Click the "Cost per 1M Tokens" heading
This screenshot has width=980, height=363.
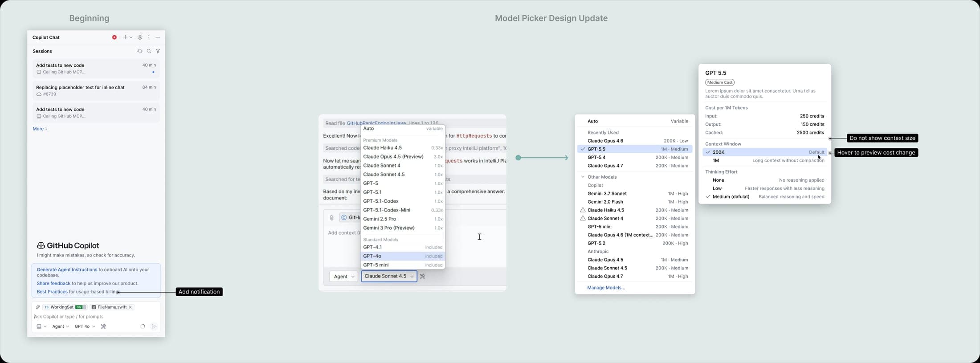(x=726, y=108)
